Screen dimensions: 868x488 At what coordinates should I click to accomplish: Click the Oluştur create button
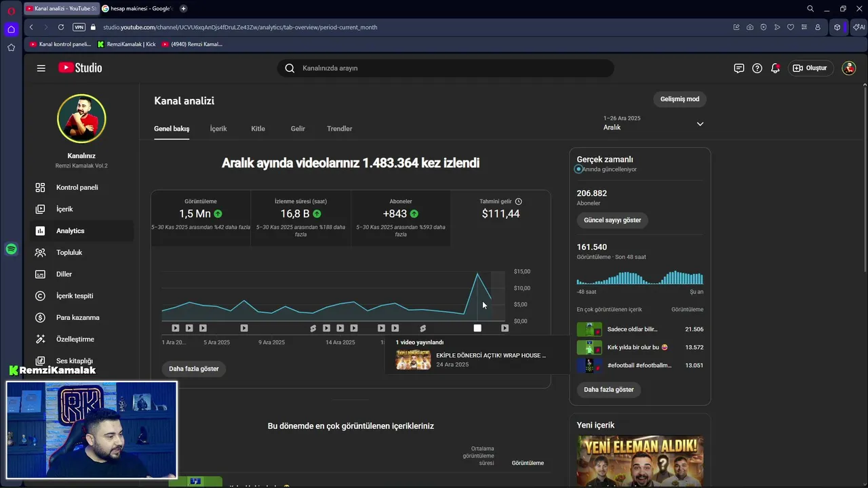point(810,68)
